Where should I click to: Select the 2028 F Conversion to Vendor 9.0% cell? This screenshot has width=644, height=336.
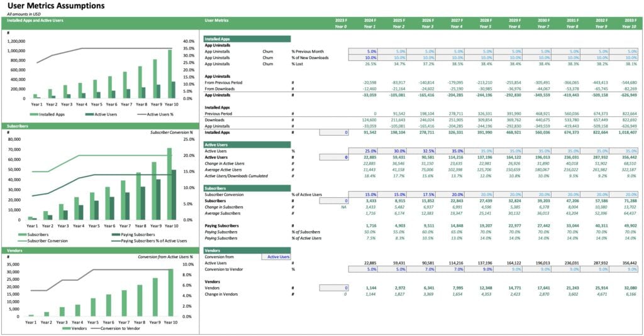(x=479, y=269)
